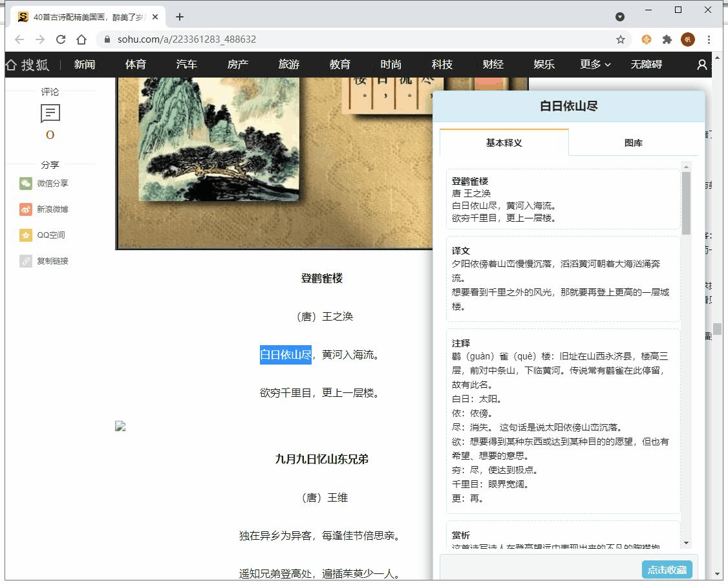Click the 点击收藏 button
Viewport: 728px width, 585px height.
tap(667, 569)
